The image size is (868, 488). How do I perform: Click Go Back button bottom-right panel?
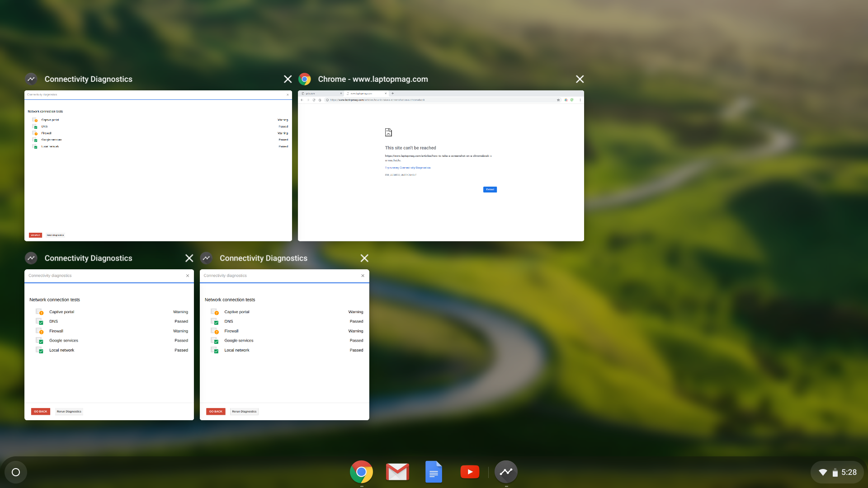pyautogui.click(x=216, y=411)
